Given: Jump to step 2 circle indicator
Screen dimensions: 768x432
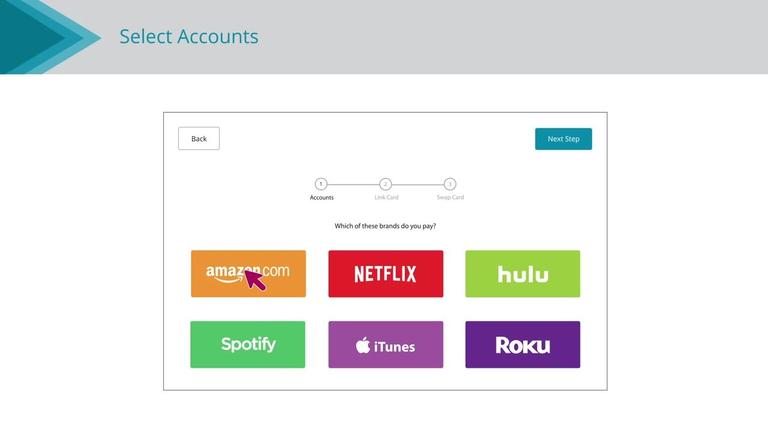Looking at the screenshot, I should [x=386, y=184].
